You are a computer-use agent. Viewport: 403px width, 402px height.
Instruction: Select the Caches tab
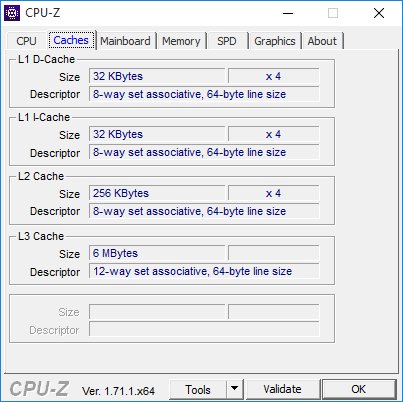(71, 40)
